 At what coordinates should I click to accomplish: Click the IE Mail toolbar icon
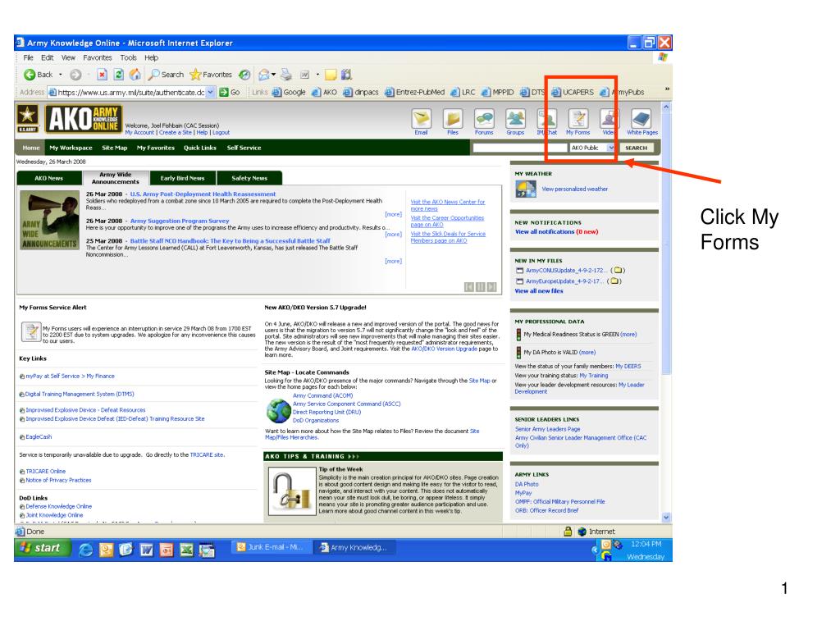264,75
